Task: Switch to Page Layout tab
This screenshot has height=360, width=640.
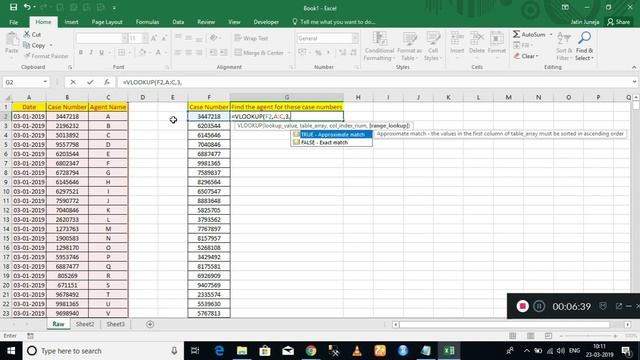Action: pos(107,22)
